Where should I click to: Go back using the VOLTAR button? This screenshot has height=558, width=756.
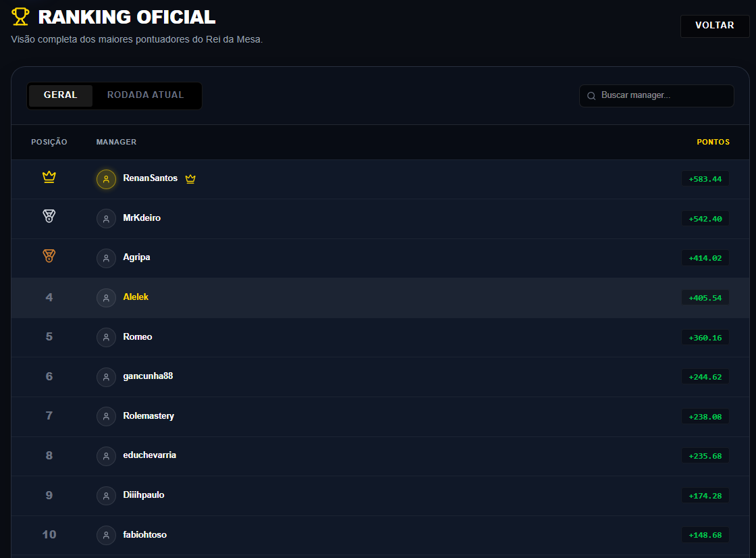click(x=715, y=26)
